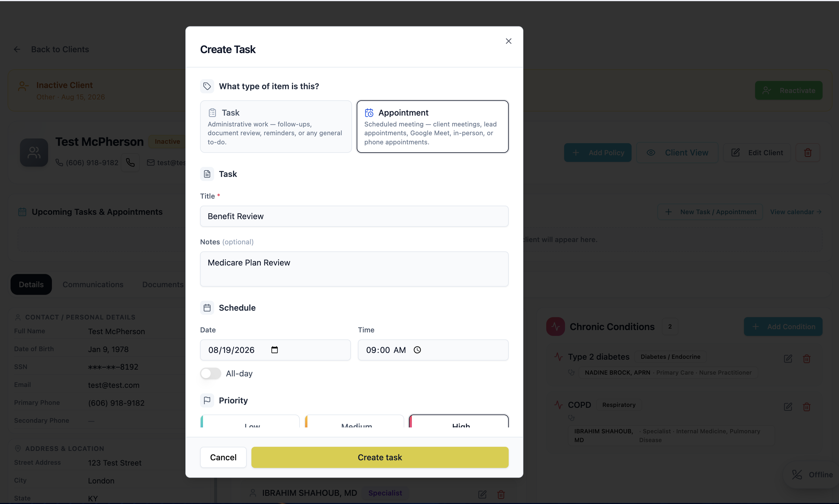Viewport: 839px width, 504px height.
Task: Click the Respiratory tag
Action: tap(619, 405)
